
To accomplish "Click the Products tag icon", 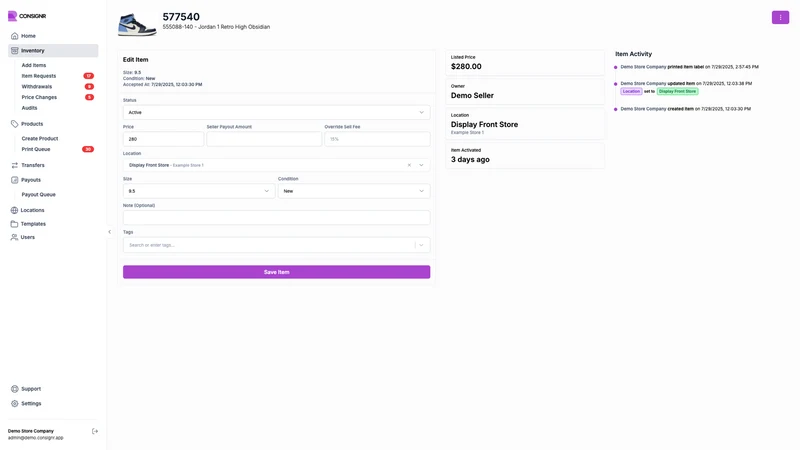I will pyautogui.click(x=14, y=124).
